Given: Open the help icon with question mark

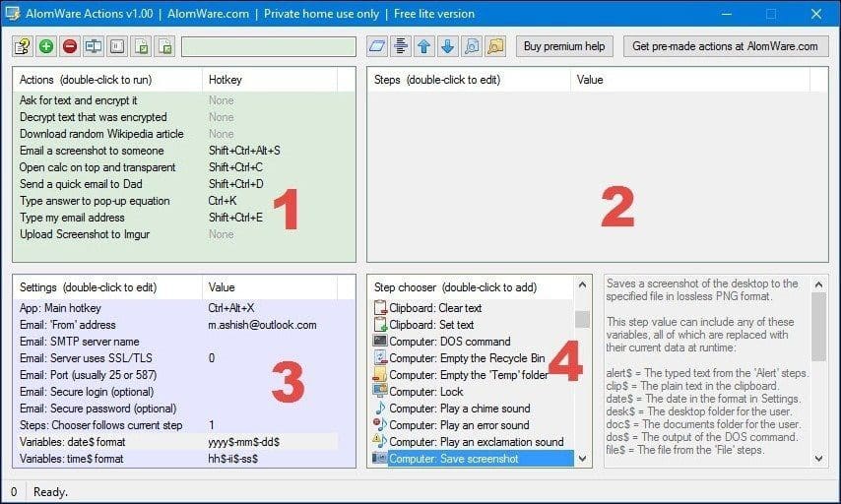Looking at the screenshot, I should 23,46.
